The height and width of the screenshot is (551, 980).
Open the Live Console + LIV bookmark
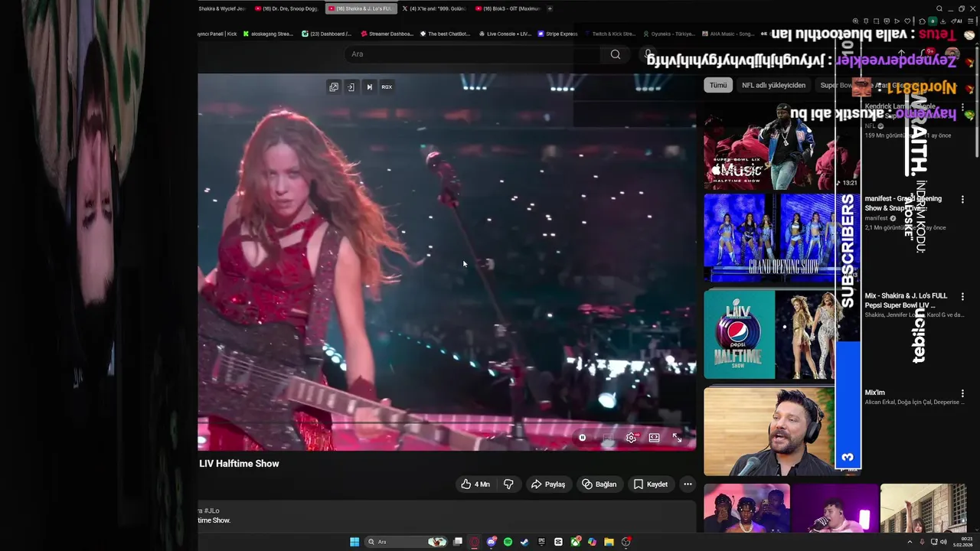[x=505, y=34]
